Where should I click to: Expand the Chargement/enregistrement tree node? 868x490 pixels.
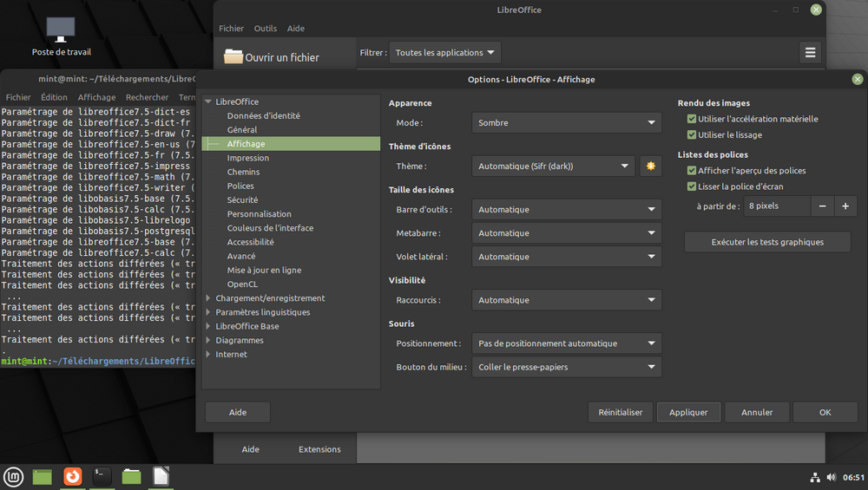[208, 298]
